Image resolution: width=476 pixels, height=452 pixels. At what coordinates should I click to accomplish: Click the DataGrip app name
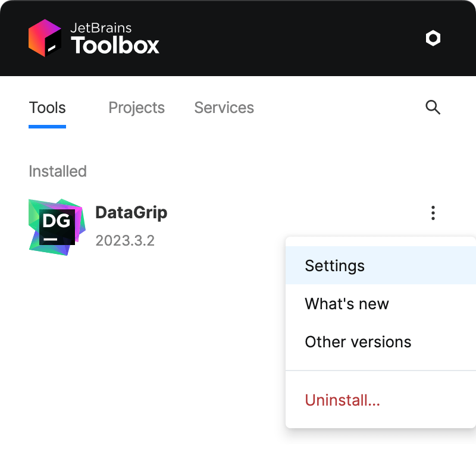(131, 212)
